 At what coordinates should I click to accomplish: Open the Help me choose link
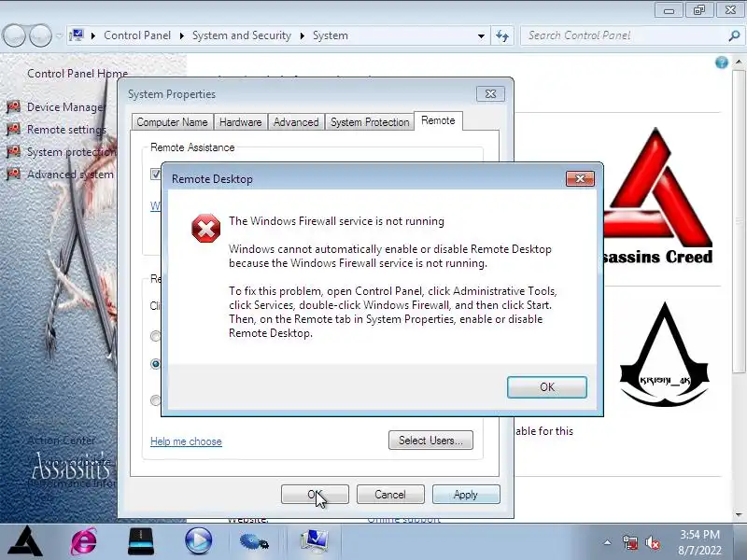pyautogui.click(x=186, y=441)
